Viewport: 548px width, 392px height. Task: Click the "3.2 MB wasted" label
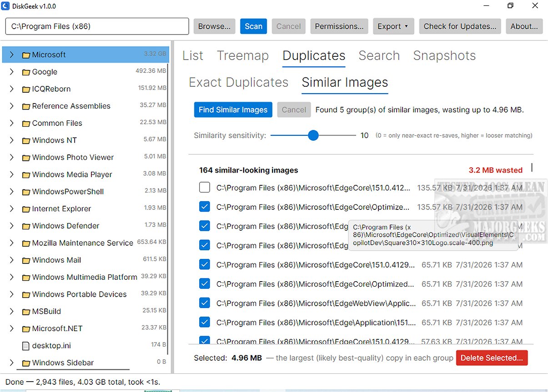(x=496, y=170)
